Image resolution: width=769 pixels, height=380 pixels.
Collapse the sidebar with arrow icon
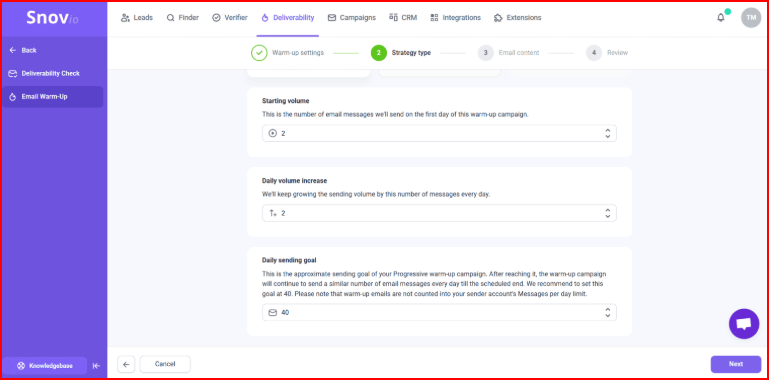pyautogui.click(x=96, y=366)
